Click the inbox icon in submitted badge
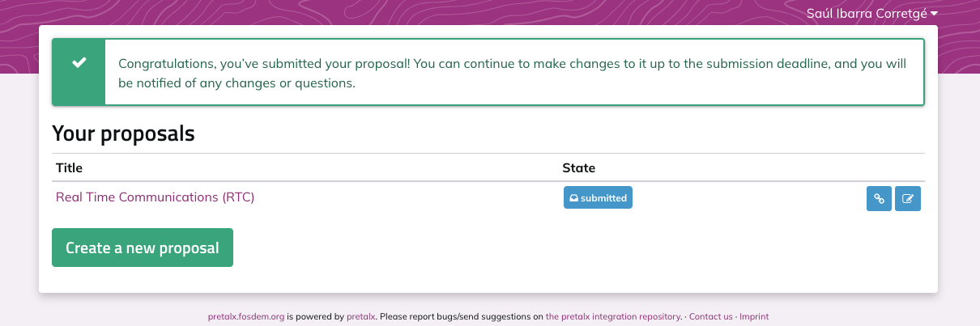The image size is (980, 326). [x=573, y=198]
